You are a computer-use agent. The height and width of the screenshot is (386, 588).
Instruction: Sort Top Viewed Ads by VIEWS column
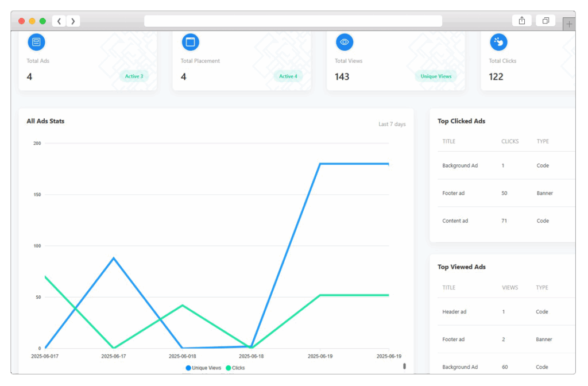[x=510, y=288]
